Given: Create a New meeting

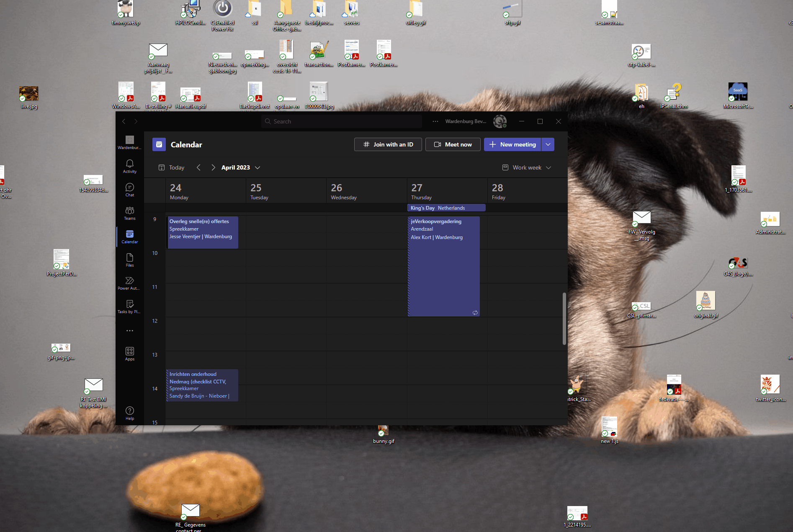Looking at the screenshot, I should pyautogui.click(x=512, y=144).
